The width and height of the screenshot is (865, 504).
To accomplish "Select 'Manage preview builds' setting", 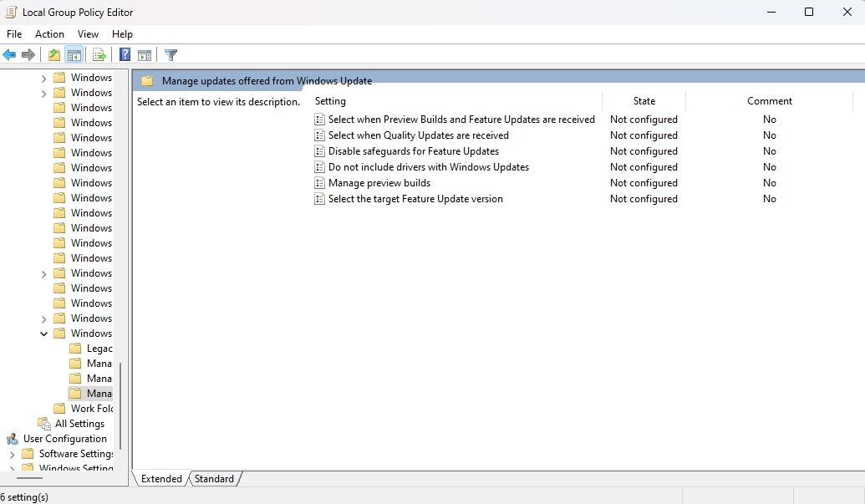I will [379, 182].
